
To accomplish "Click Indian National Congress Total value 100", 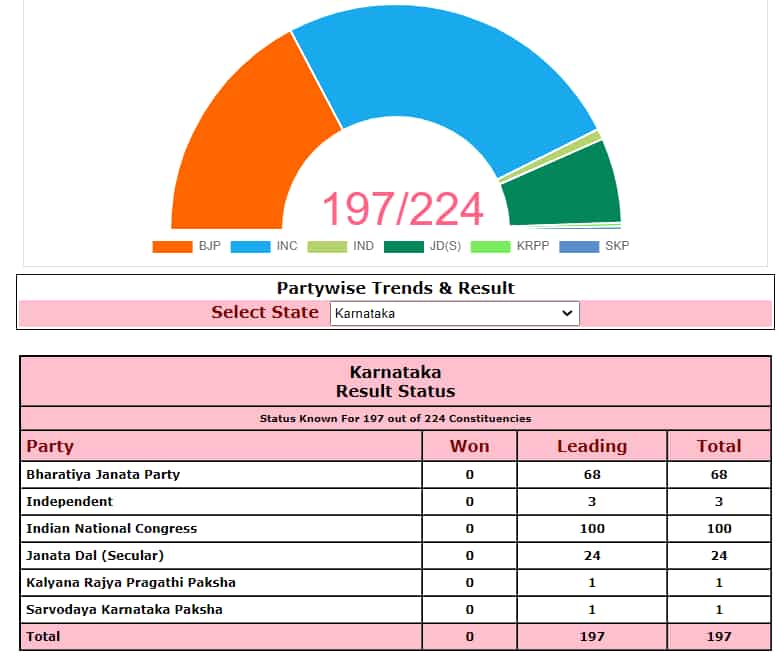I will (719, 528).
